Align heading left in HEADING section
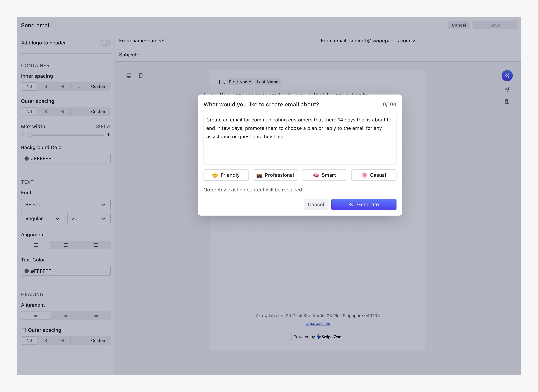538x392 pixels. [x=36, y=315]
